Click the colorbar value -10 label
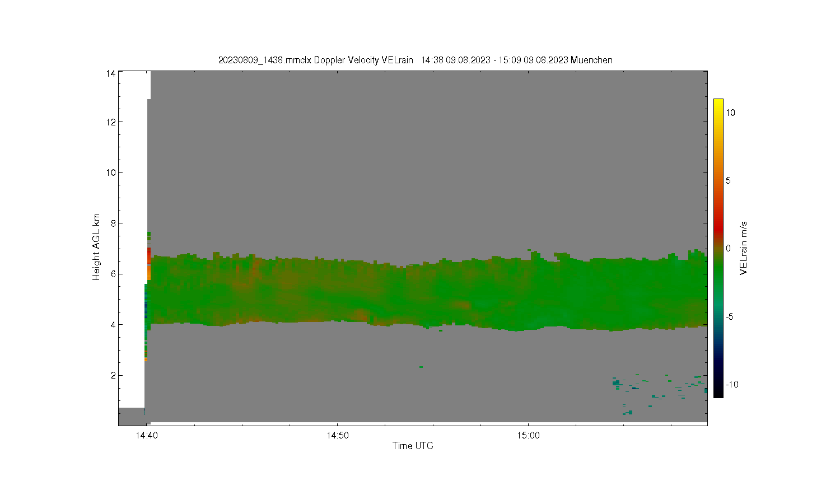Screen dimensions: 840x504 [x=732, y=384]
